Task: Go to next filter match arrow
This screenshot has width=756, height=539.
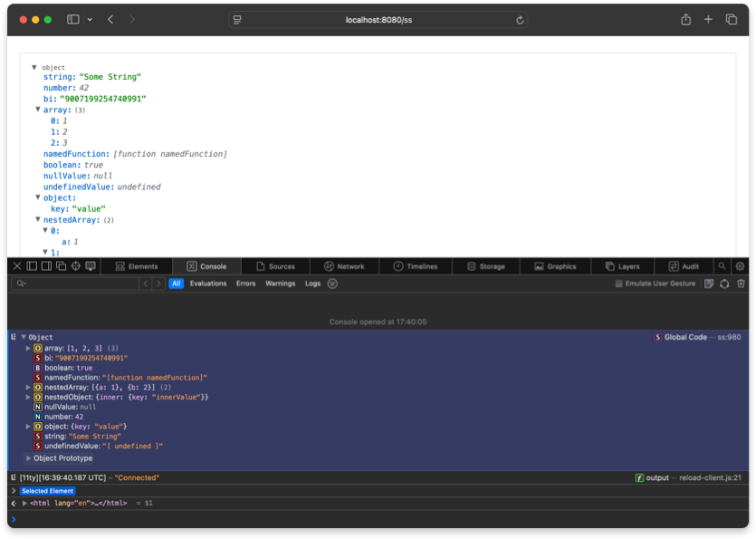Action: [x=158, y=284]
